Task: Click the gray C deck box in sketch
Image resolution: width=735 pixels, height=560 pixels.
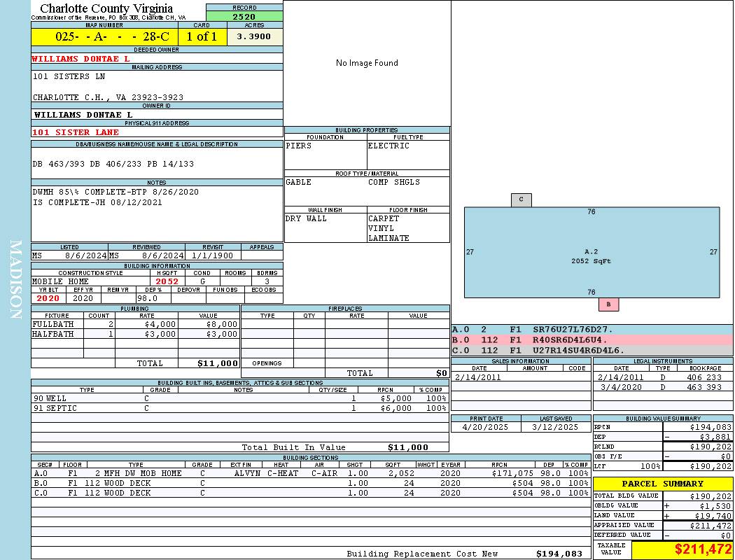Action: 521,200
